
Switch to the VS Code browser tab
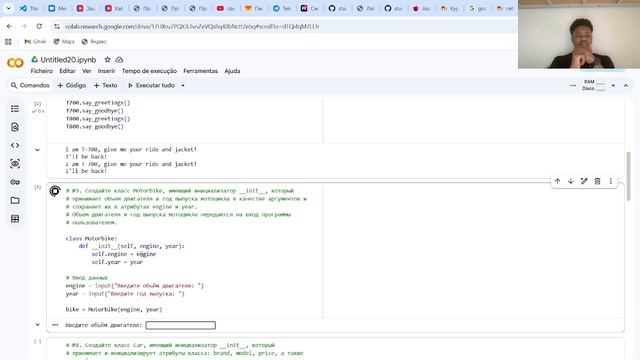click(29, 8)
